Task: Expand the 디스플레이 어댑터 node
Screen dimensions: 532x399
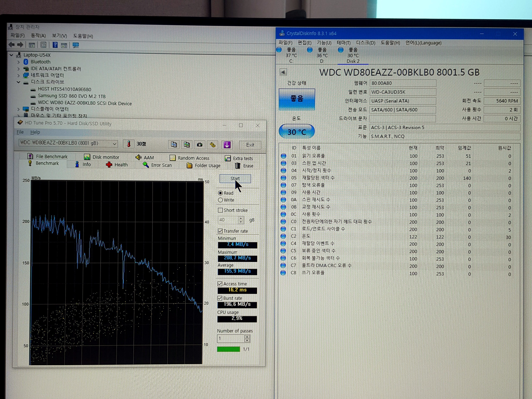Action: (19, 109)
